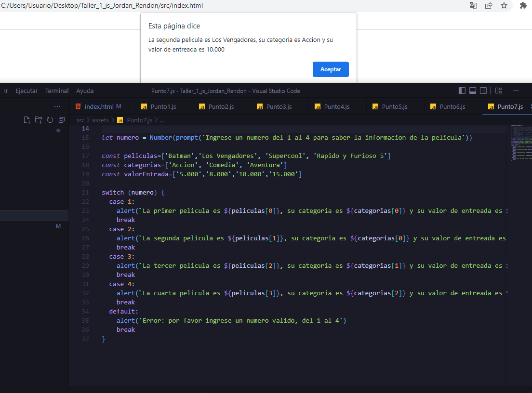Open the browser extensions puzzle icon
This screenshot has width=532, height=393.
523,5
